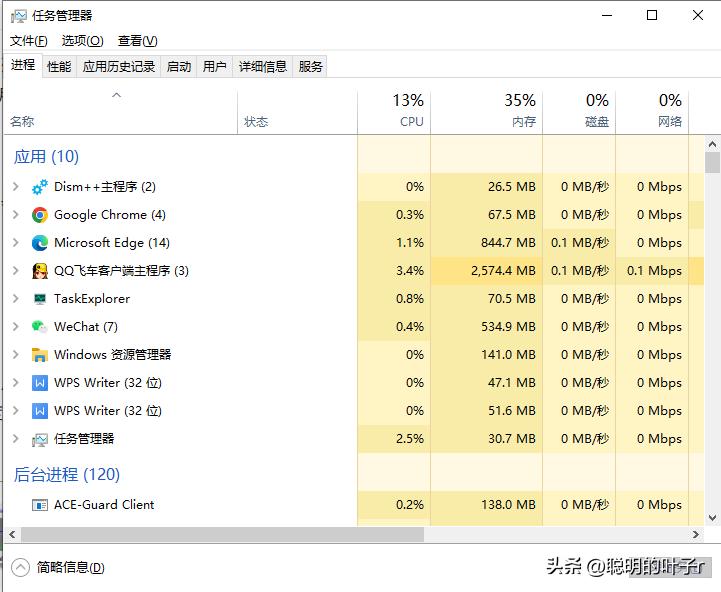Click the 应用 (10) group heading
Viewport: 721px width, 592px height.
pos(46,157)
